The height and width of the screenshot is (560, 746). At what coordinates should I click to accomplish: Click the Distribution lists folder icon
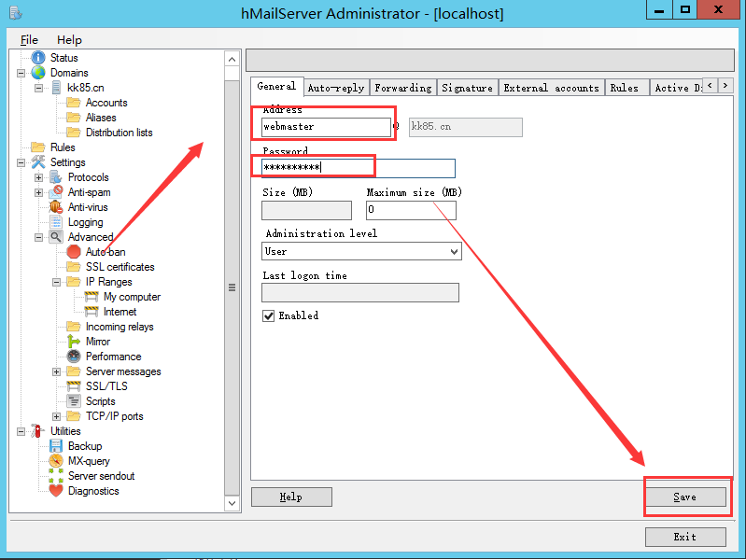[x=73, y=133]
